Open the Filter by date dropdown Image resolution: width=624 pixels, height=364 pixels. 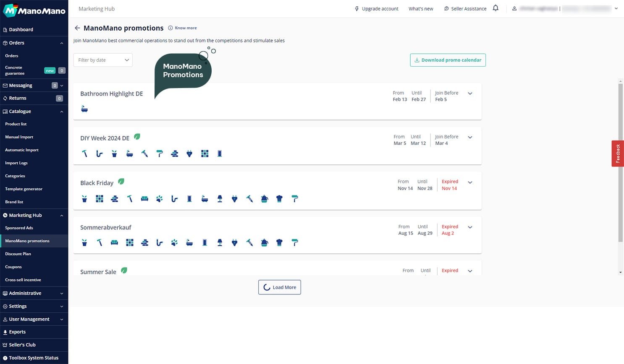tap(103, 60)
